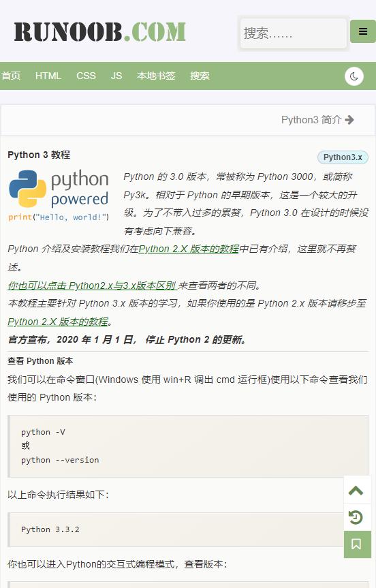
Task: Click the scroll-to-top chevron icon
Action: 356,491
